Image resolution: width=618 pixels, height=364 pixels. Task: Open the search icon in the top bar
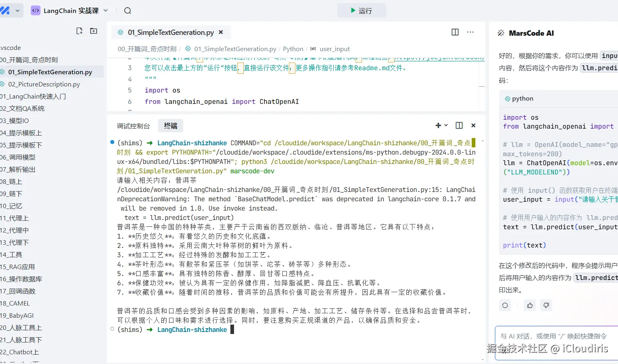[x=127, y=11]
